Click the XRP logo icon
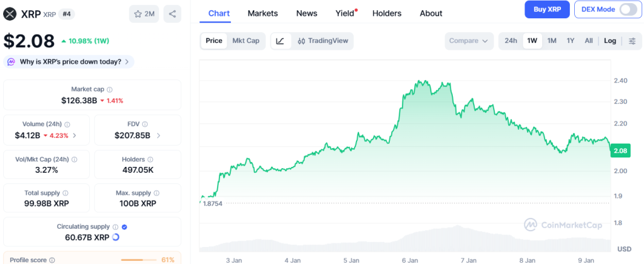 (9, 13)
